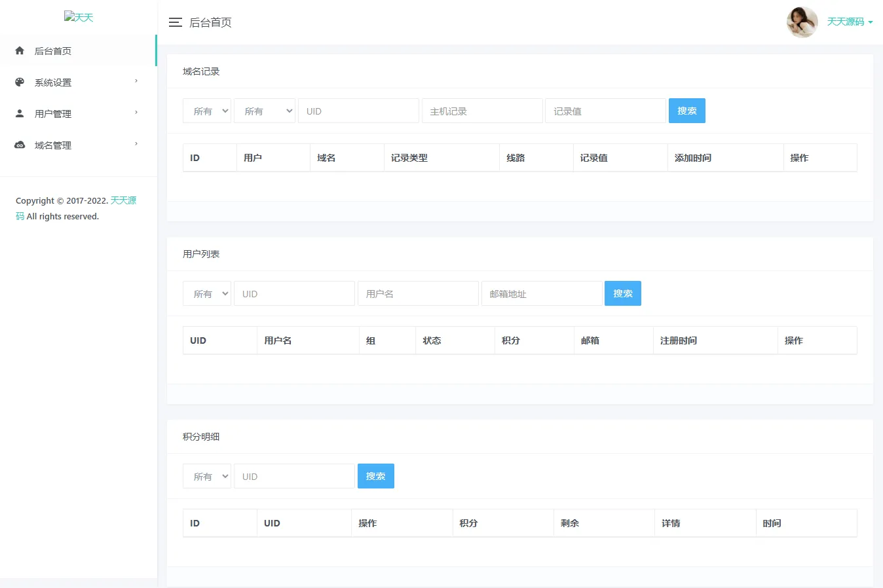Open 所有 dropdown in 用户列表
This screenshot has width=883, height=588.
click(207, 293)
